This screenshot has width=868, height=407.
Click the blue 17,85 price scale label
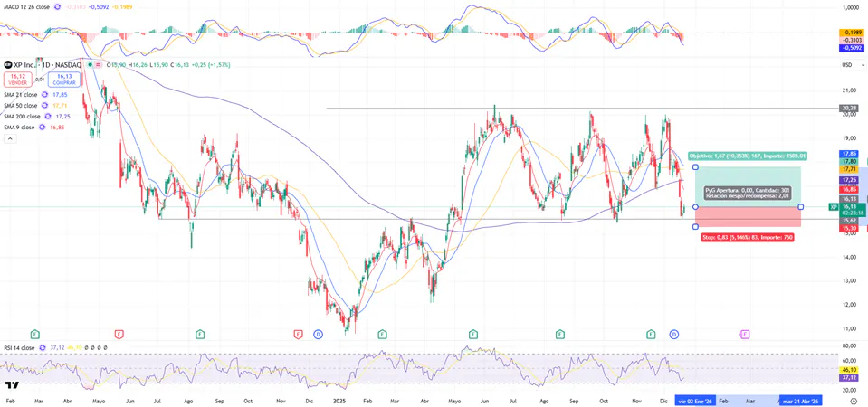(849, 153)
